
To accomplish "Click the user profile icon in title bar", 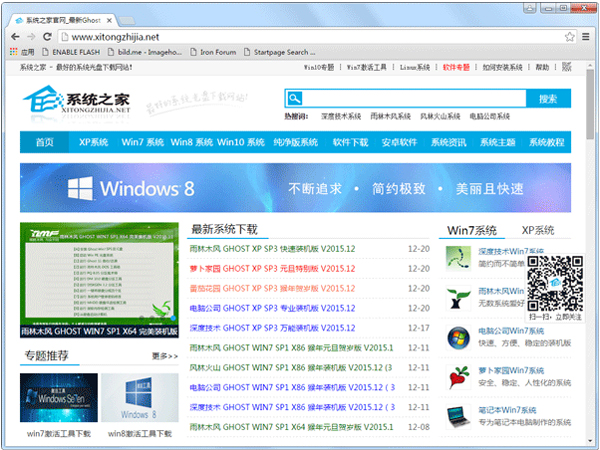I will tap(529, 8).
